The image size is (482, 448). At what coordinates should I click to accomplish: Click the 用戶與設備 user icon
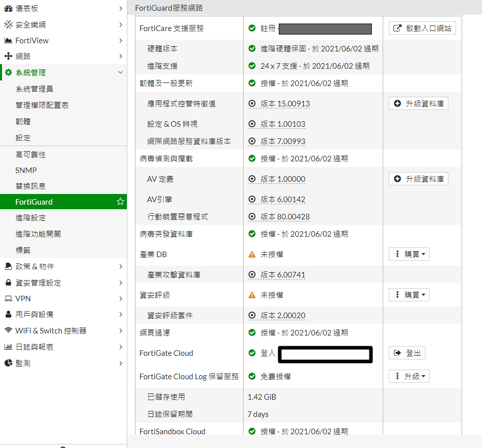coord(8,314)
